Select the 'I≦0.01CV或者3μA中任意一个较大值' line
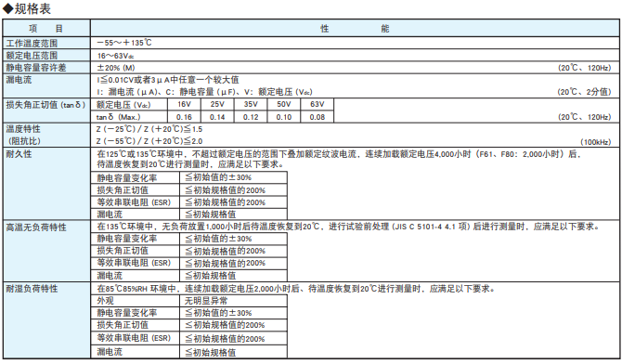Viewport: 622px width, 364px height. click(168, 80)
